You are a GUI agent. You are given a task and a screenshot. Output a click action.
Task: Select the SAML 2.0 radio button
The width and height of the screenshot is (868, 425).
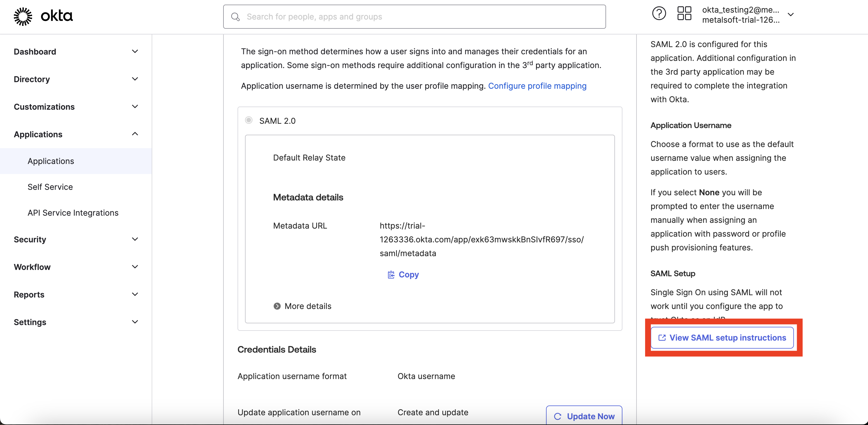tap(249, 120)
